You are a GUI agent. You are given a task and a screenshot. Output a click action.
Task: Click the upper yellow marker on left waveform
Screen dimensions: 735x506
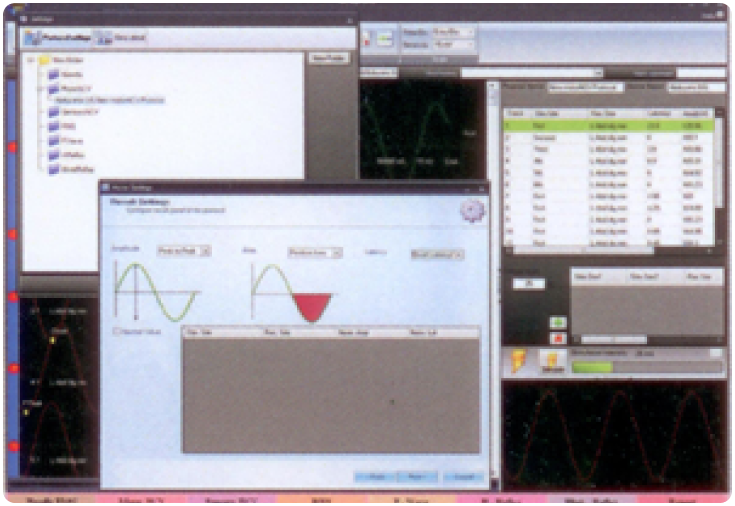coord(52,340)
